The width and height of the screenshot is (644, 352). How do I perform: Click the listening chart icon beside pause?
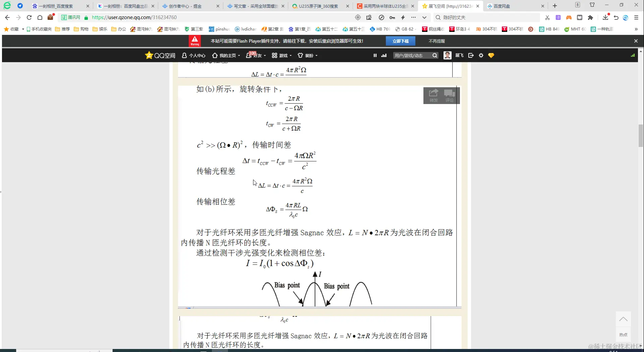383,55
